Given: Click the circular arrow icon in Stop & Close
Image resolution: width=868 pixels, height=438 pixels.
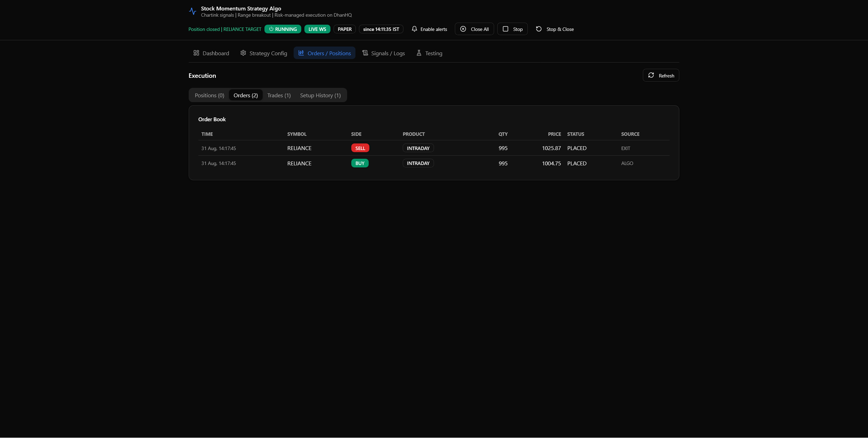Looking at the screenshot, I should 539,29.
